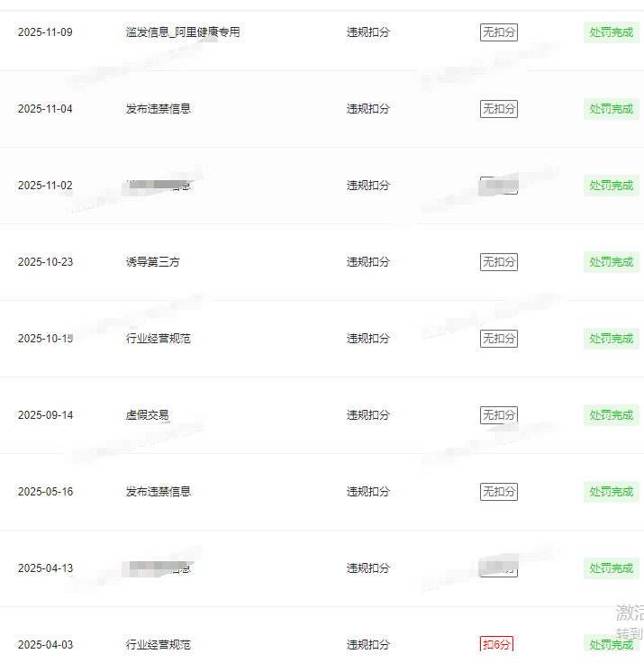
Task: Click 处罚完成 status in 2025-10-15 row
Action: pyautogui.click(x=611, y=339)
